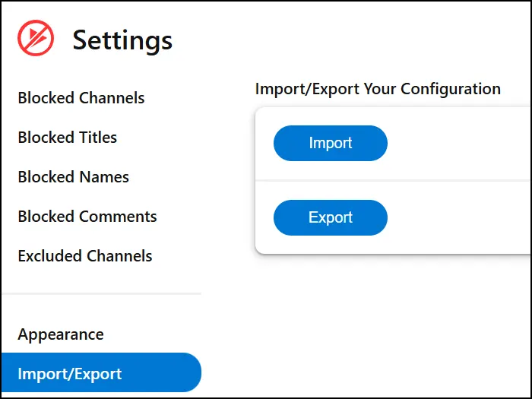Go to Blocked Titles settings
Screen dimensions: 532x399
pos(67,138)
